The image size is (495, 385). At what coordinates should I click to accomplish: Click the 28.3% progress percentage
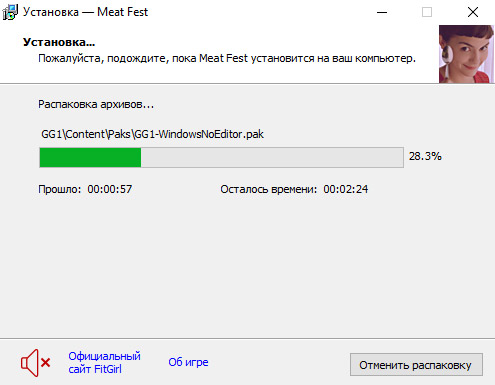tap(425, 156)
